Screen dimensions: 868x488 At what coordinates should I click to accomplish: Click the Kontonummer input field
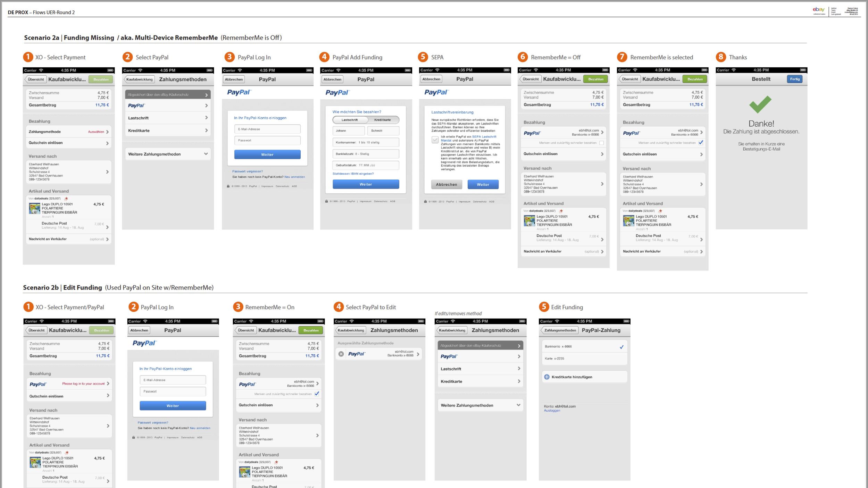click(x=366, y=142)
